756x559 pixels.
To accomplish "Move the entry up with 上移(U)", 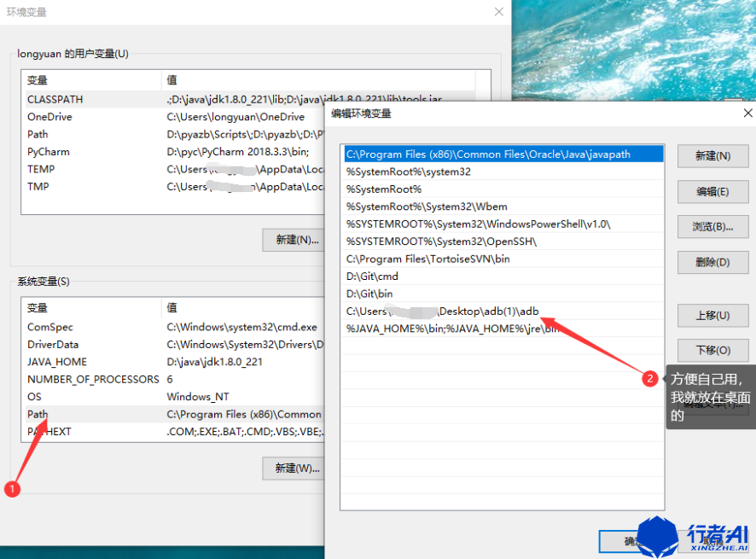I will tap(712, 316).
